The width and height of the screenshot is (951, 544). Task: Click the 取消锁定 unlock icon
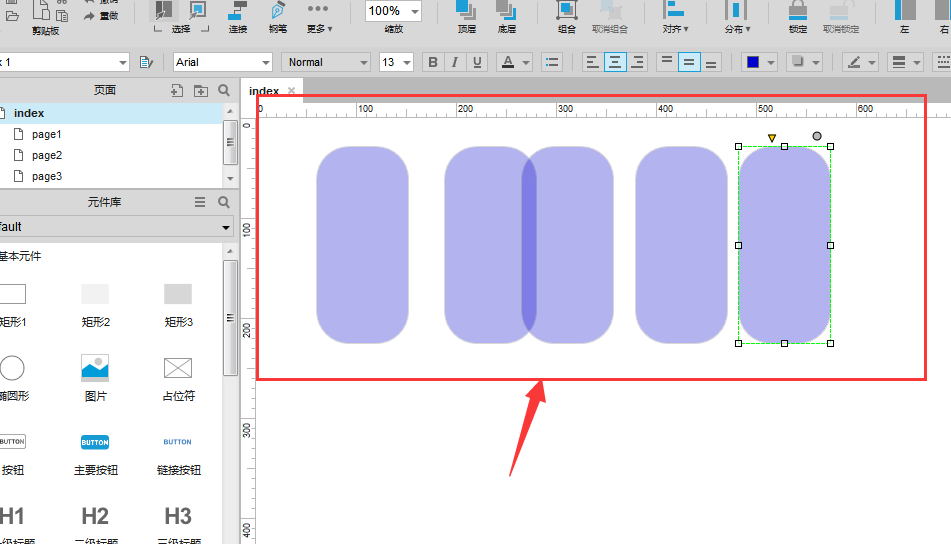[841, 10]
